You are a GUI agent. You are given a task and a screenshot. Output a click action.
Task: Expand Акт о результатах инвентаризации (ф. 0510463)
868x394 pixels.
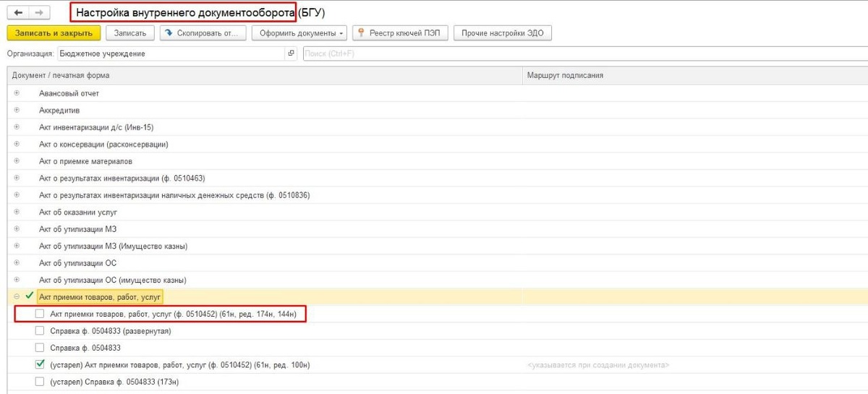coord(17,178)
